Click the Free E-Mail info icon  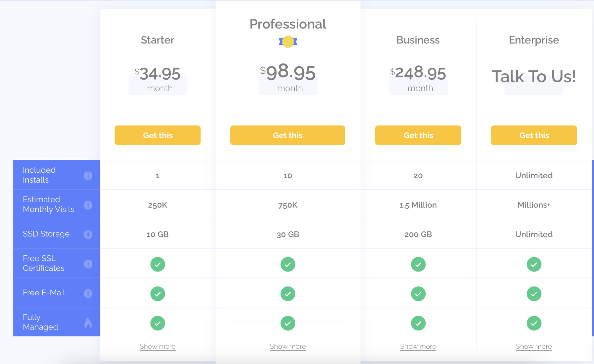coord(88,293)
